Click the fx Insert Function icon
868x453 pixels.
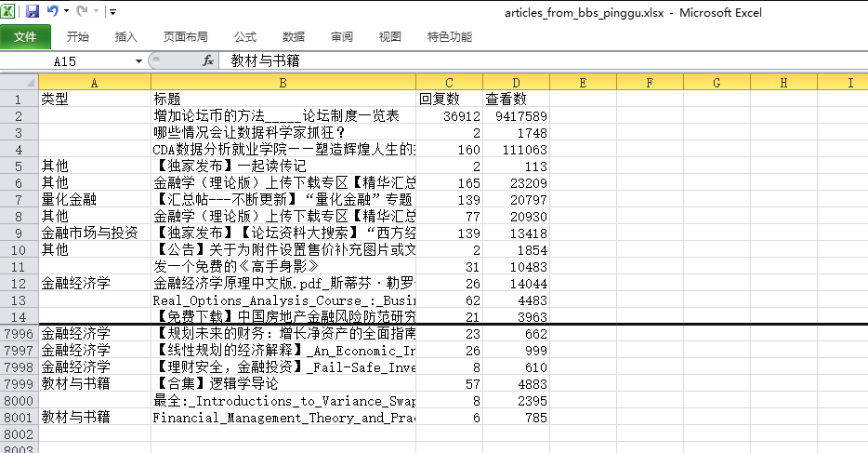(x=208, y=60)
